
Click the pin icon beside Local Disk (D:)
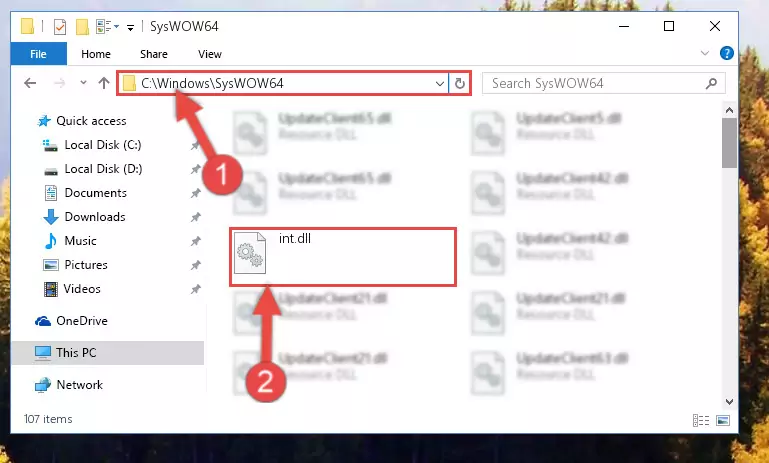click(195, 169)
